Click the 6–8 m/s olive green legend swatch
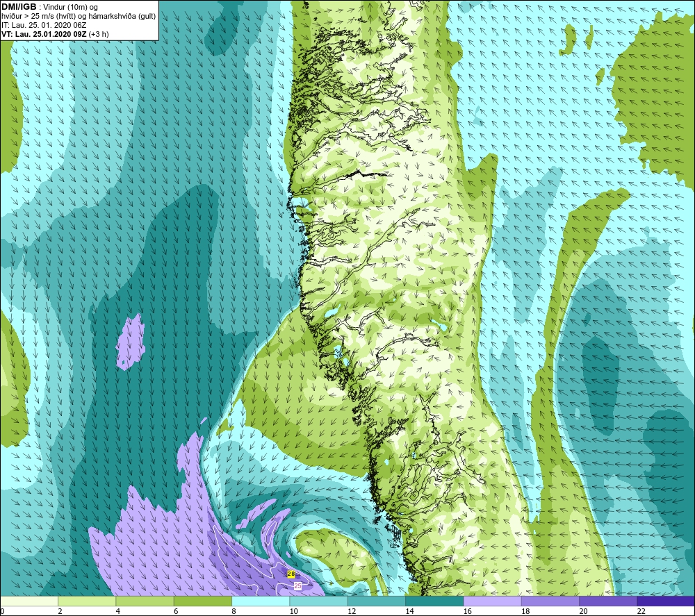Screen dimensions: 695x616 click(203, 601)
